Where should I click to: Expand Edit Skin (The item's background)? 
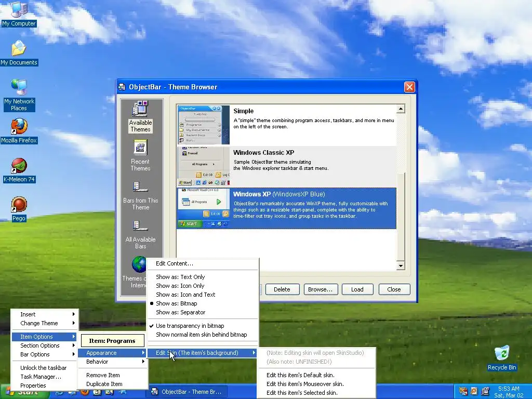click(203, 353)
